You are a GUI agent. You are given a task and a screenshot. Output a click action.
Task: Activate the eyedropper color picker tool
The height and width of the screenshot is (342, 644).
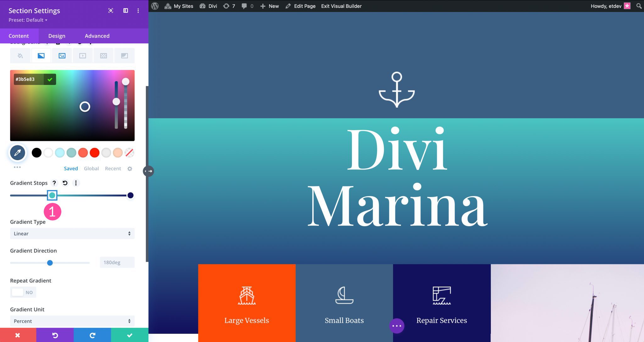[18, 153]
